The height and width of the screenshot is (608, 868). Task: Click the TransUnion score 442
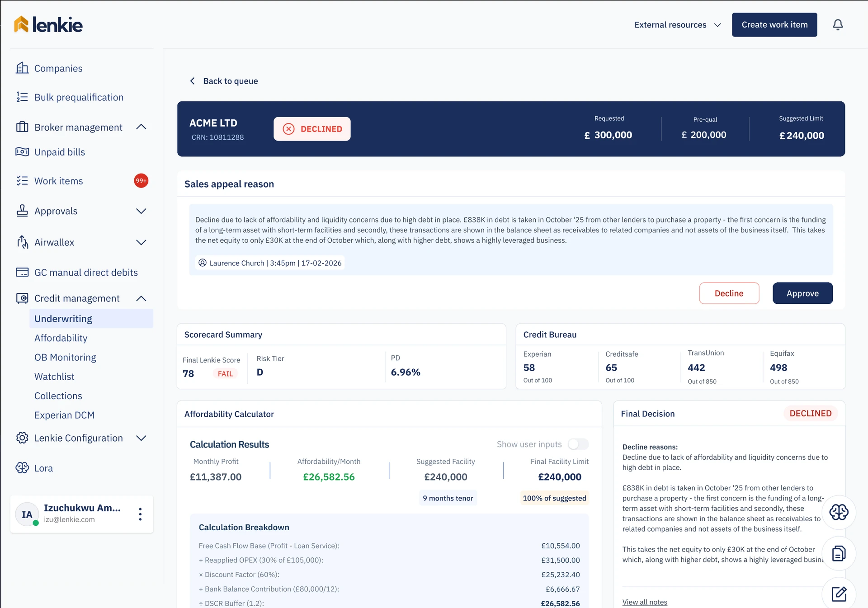click(x=696, y=368)
